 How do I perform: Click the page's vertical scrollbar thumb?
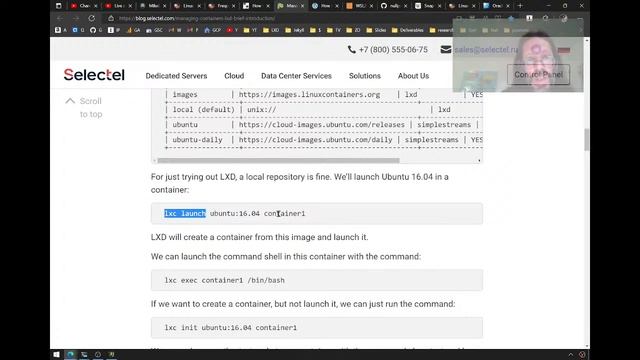pyautogui.click(x=587, y=140)
